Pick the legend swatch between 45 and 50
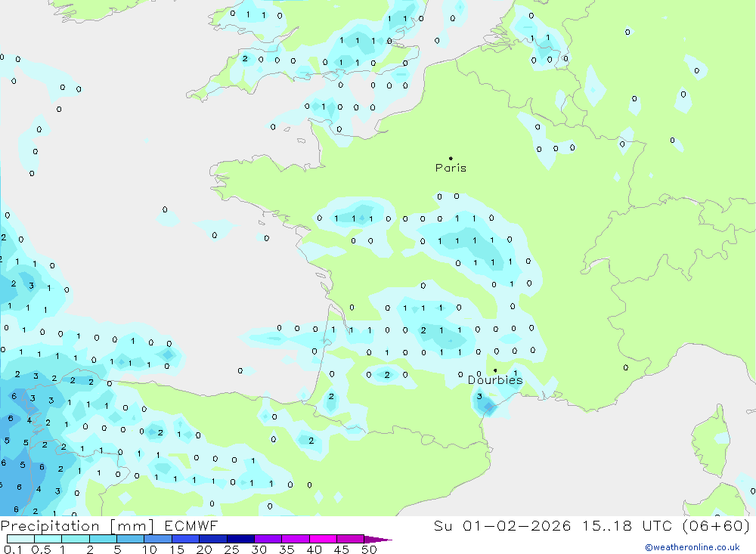This screenshot has width=756, height=554. pos(351,539)
